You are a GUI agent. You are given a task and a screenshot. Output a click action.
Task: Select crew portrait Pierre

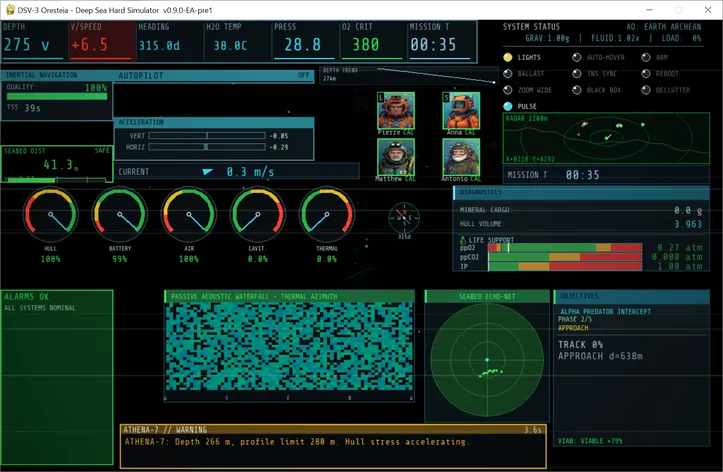click(396, 111)
